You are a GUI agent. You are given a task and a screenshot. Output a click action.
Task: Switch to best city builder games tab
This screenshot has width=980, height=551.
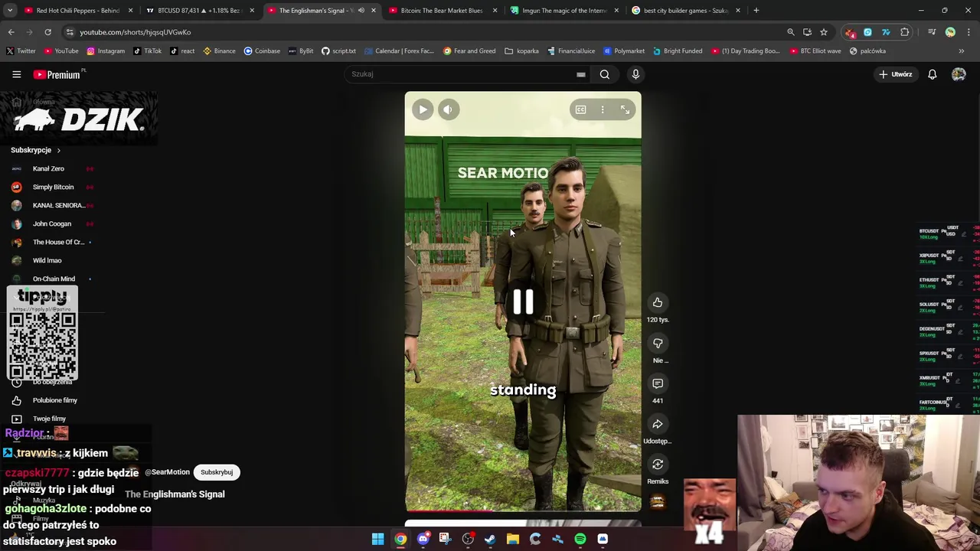pyautogui.click(x=685, y=11)
